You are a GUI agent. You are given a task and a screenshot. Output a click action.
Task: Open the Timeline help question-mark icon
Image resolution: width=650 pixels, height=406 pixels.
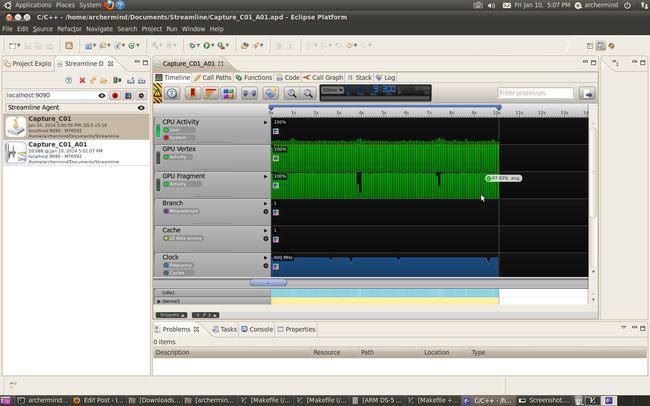[x=172, y=93]
